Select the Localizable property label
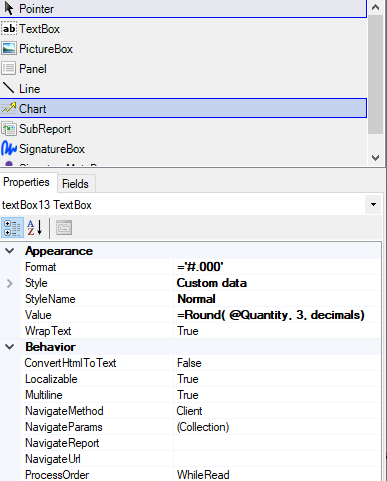Viewport: 387px width, 481px height. coord(51,379)
